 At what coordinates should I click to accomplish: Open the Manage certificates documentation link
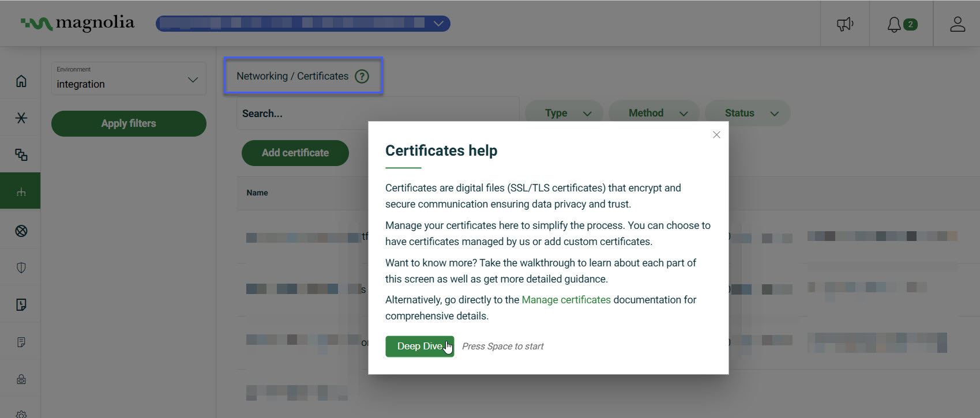(x=566, y=300)
